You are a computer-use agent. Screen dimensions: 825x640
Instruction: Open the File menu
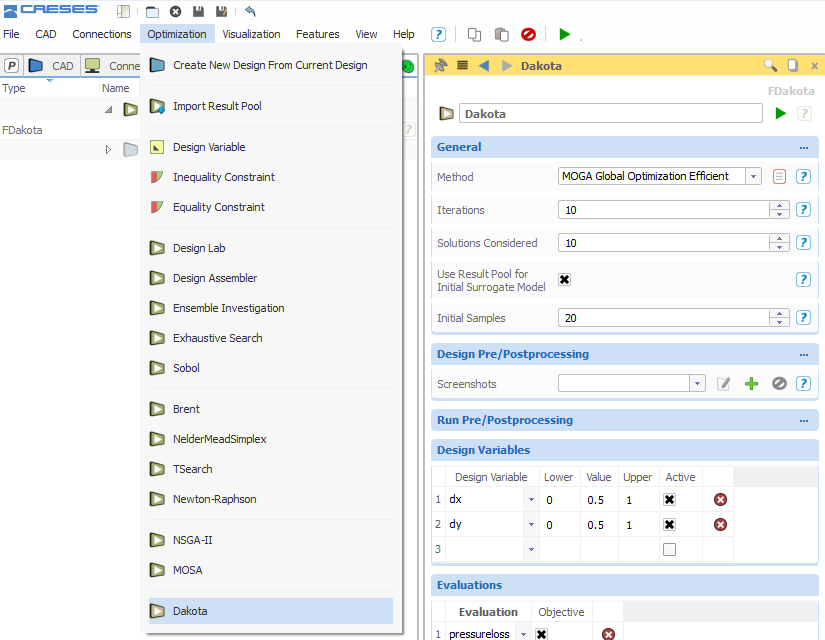pyautogui.click(x=11, y=34)
